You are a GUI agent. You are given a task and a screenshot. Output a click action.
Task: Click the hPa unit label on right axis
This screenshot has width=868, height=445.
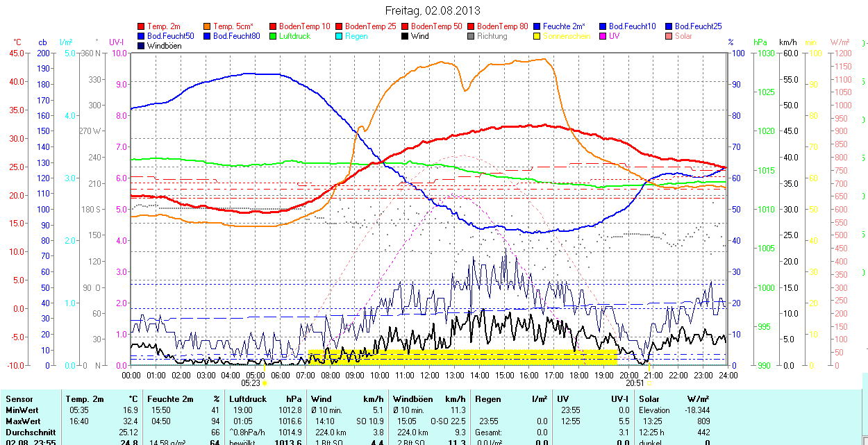coord(760,42)
